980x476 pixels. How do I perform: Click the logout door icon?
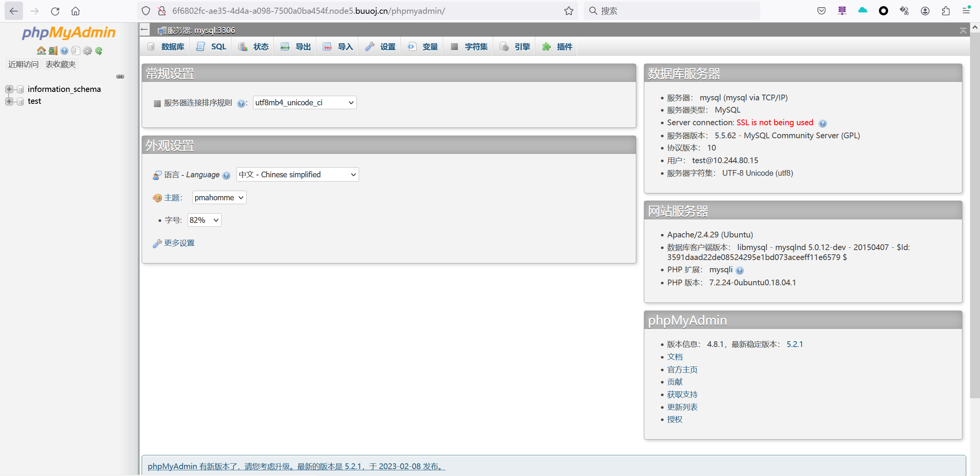pyautogui.click(x=53, y=51)
